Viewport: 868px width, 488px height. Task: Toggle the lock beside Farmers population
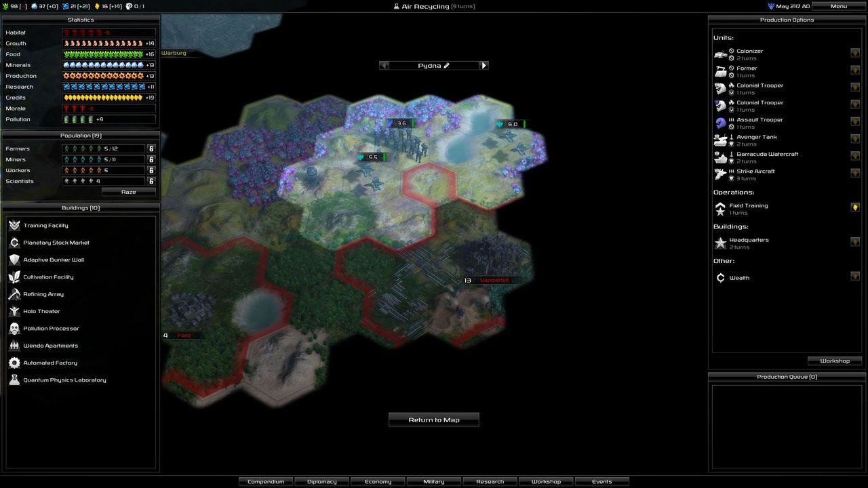pyautogui.click(x=151, y=148)
